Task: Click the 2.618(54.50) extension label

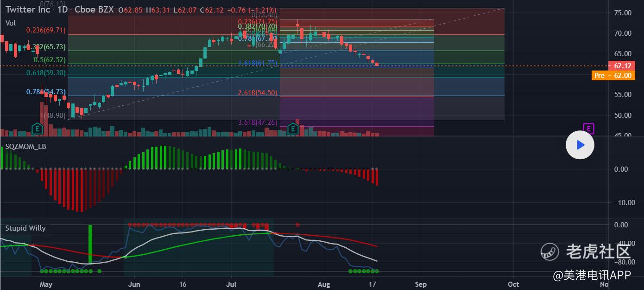Action: 258,93
